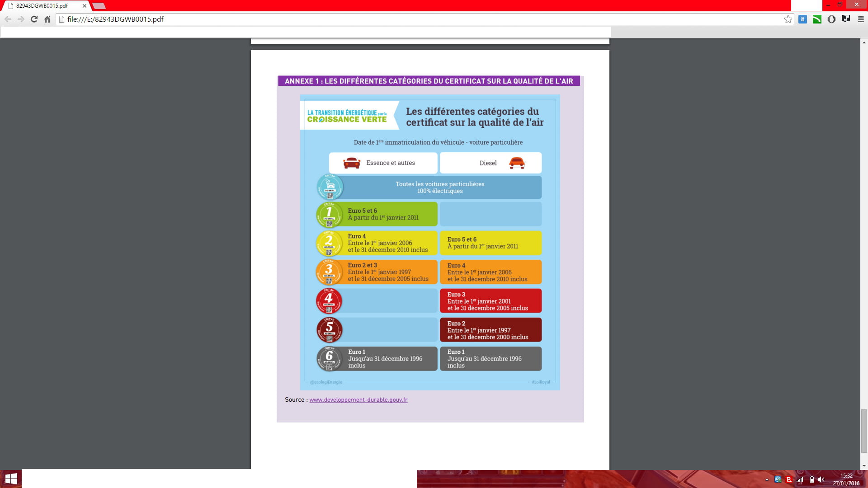Click the red Crit'Air 4 badge

329,301
